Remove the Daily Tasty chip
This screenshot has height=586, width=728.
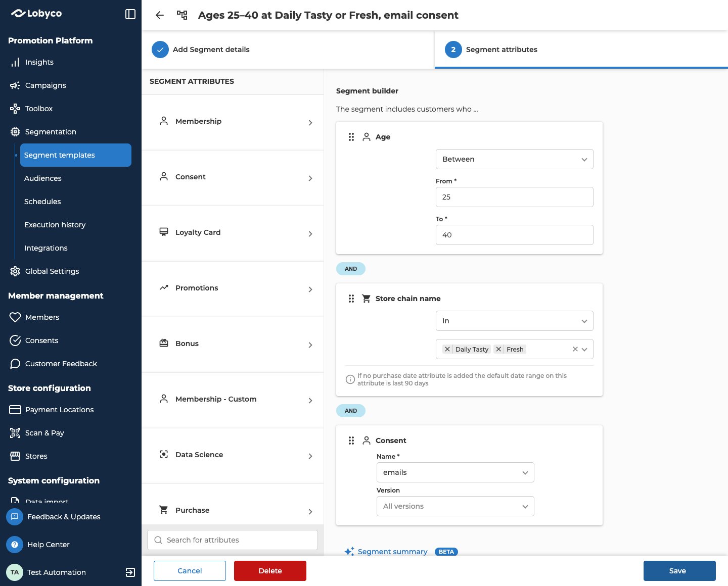coord(447,349)
